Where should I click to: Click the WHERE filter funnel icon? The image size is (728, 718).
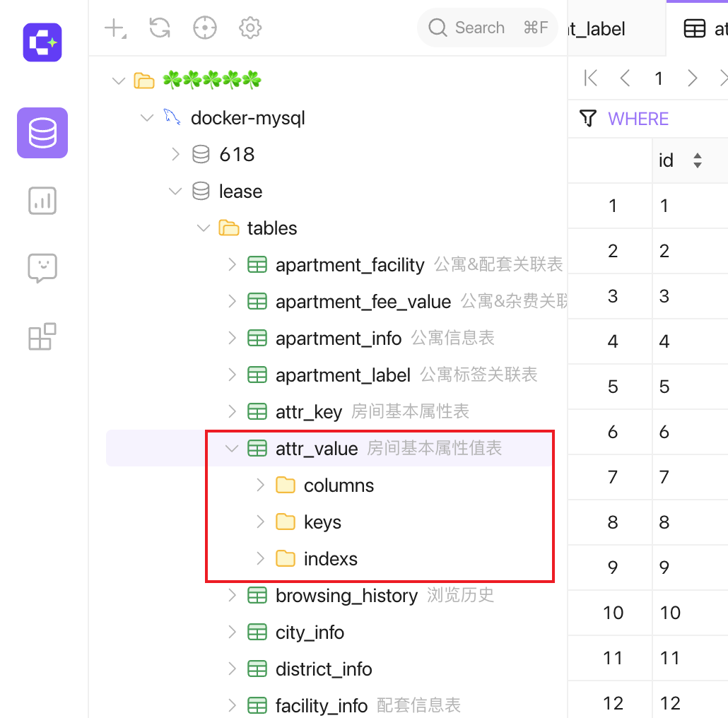point(588,118)
